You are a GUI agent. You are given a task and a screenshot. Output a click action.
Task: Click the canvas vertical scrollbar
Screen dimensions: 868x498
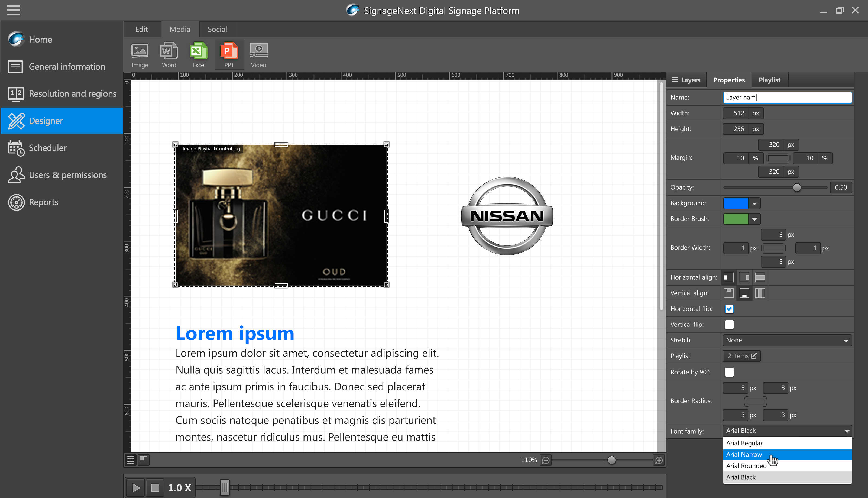[662, 196]
